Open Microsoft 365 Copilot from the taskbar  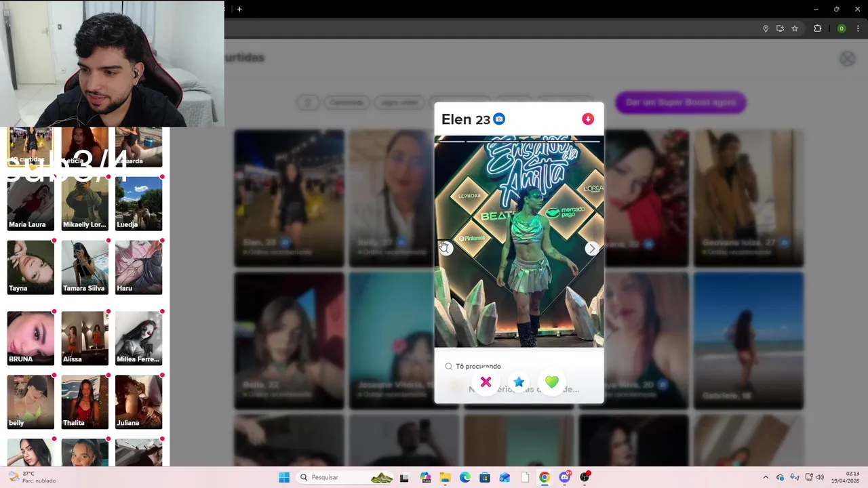[425, 477]
